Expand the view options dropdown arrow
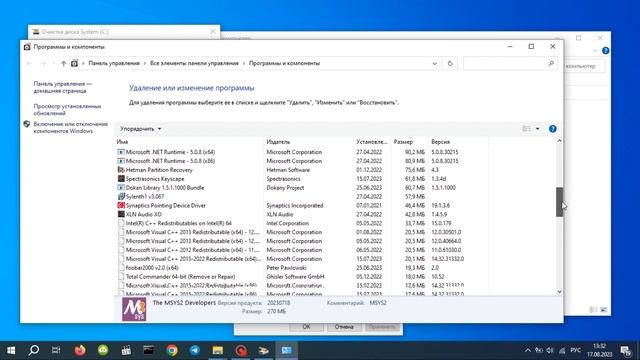This screenshot has width=640, height=360. pyautogui.click(x=538, y=129)
